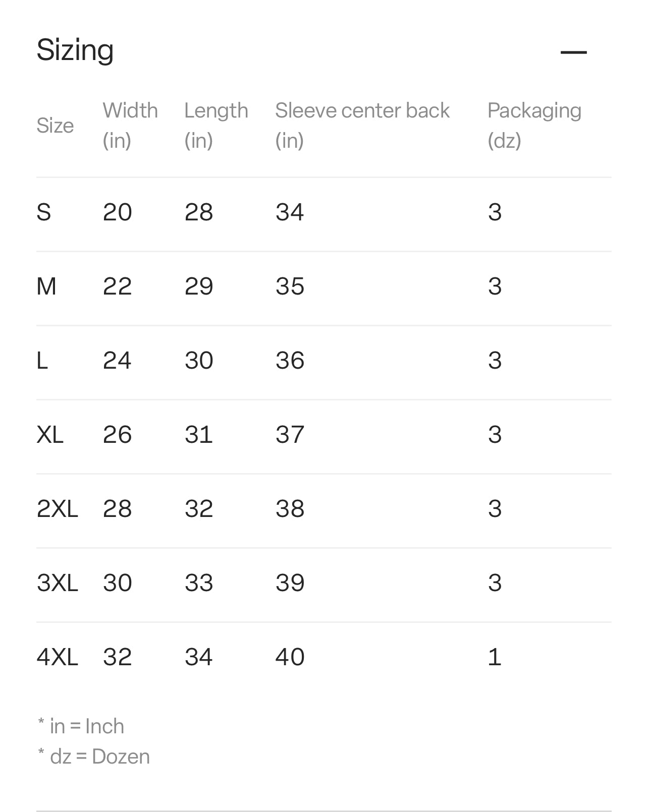The width and height of the screenshot is (648, 812).
Task: Click the 4XL packaging value 1
Action: coord(495,657)
